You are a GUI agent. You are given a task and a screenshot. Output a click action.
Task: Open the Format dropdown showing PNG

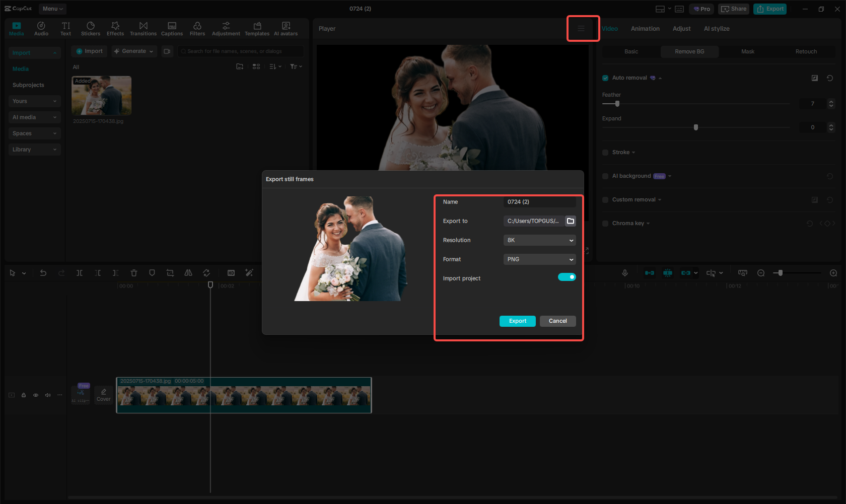coord(539,259)
